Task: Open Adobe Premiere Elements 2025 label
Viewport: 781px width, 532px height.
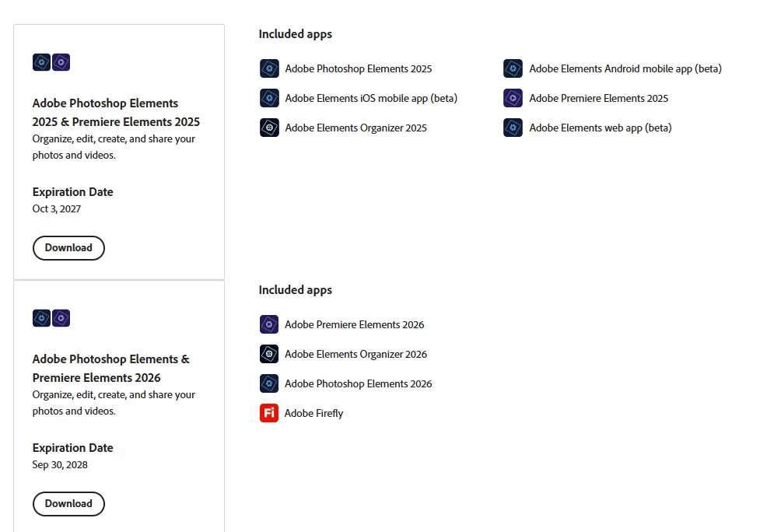Action: [x=599, y=98]
